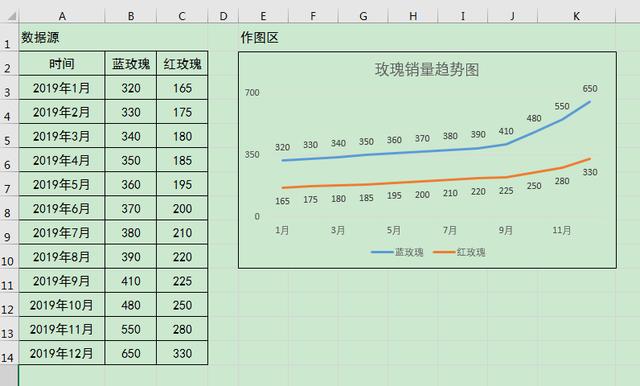640x386 pixels.
Task: Select column B header
Action: [x=131, y=16]
